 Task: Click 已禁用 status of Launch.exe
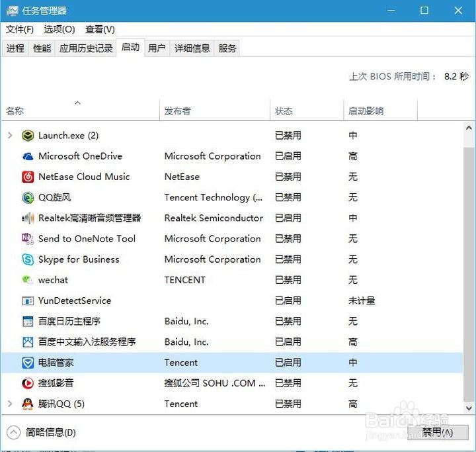288,136
